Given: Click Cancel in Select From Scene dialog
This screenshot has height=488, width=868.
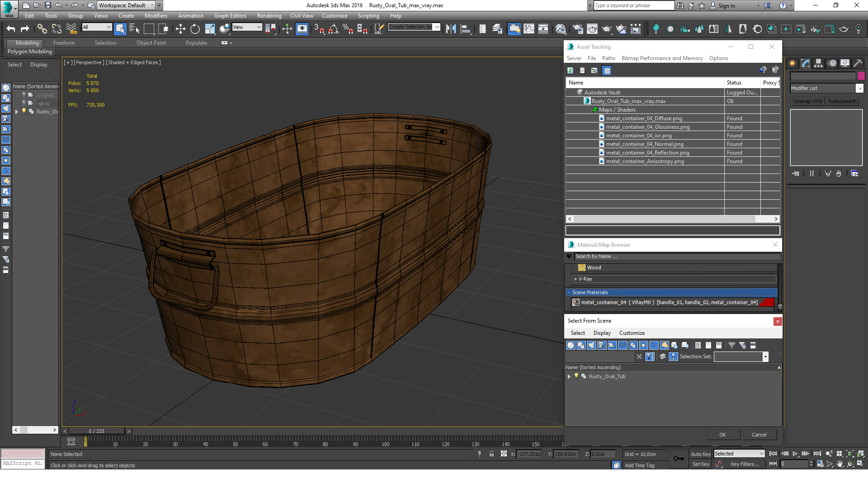Looking at the screenshot, I should [x=759, y=435].
